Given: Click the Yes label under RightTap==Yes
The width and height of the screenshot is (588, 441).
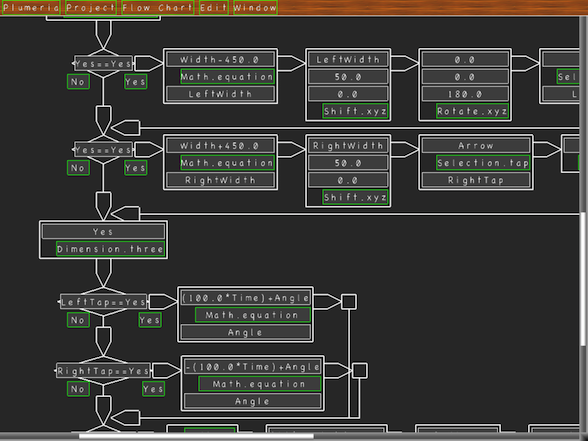Looking at the screenshot, I should click(x=153, y=389).
